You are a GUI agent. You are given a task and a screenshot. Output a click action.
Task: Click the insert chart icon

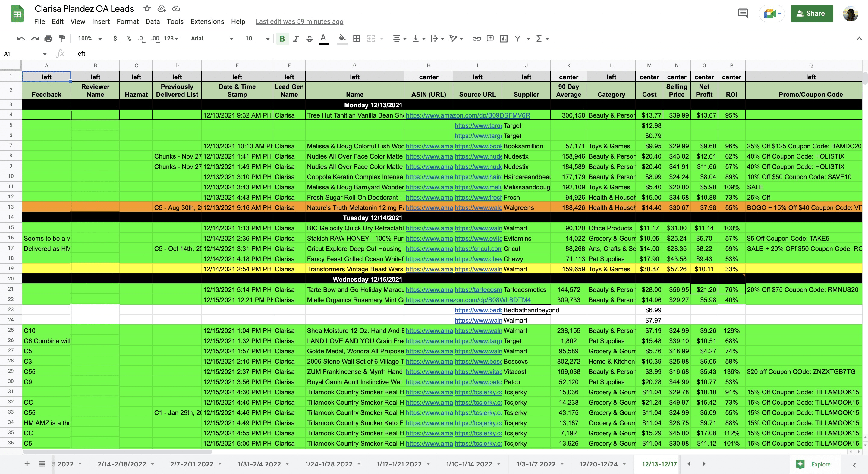(503, 39)
